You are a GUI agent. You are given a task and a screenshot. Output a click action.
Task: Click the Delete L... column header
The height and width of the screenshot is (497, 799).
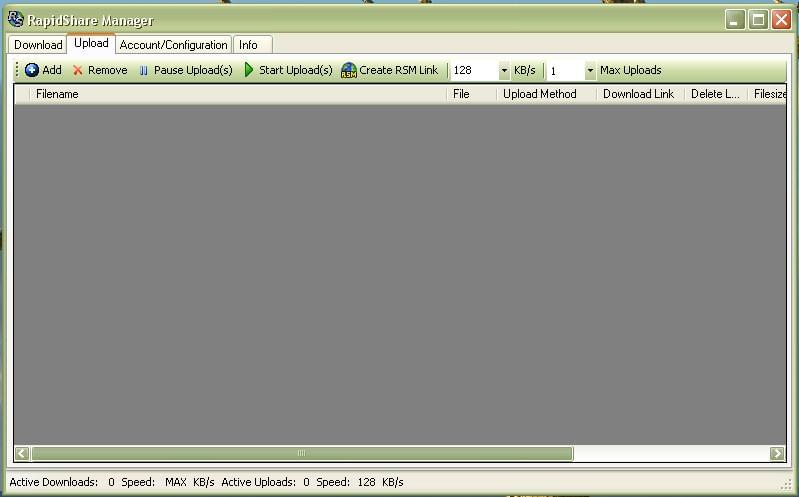[715, 94]
